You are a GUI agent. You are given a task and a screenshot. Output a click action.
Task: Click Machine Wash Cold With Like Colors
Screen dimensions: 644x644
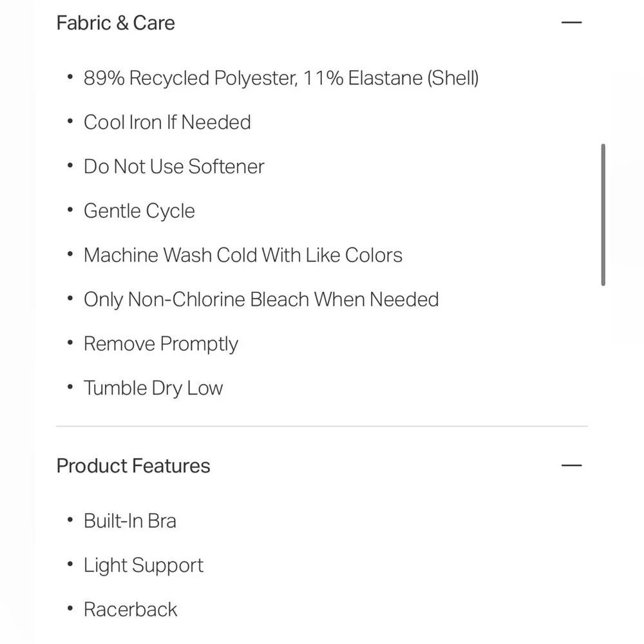(x=243, y=255)
